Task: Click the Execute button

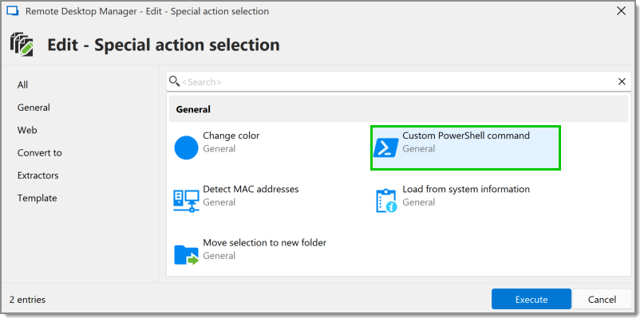Action: 531,299
